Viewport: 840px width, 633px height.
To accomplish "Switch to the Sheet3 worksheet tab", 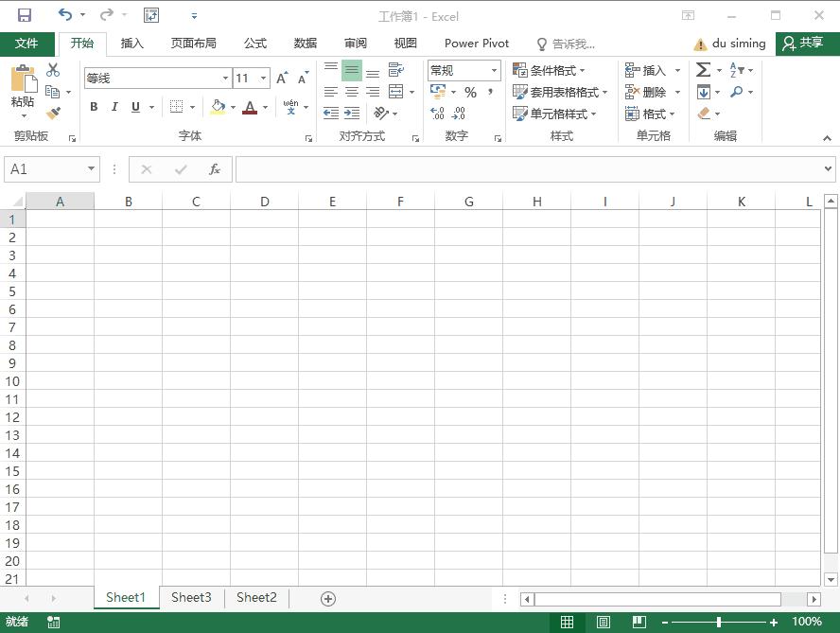I will pos(191,598).
